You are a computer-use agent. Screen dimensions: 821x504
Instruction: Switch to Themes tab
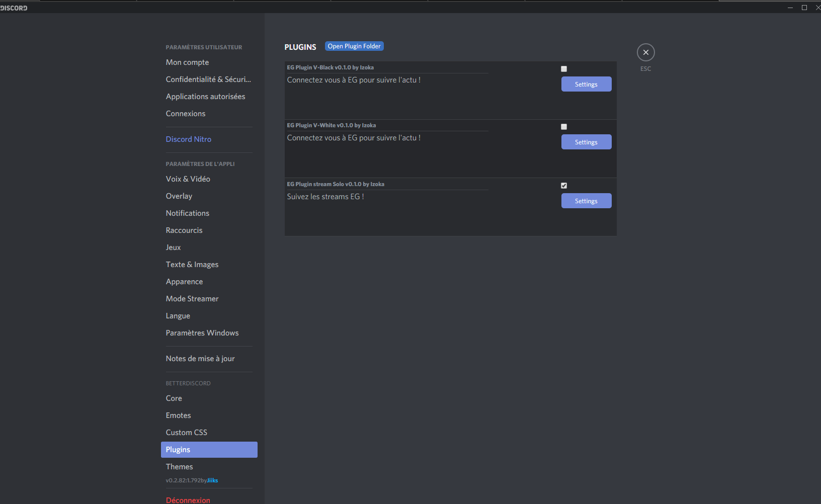209,467
